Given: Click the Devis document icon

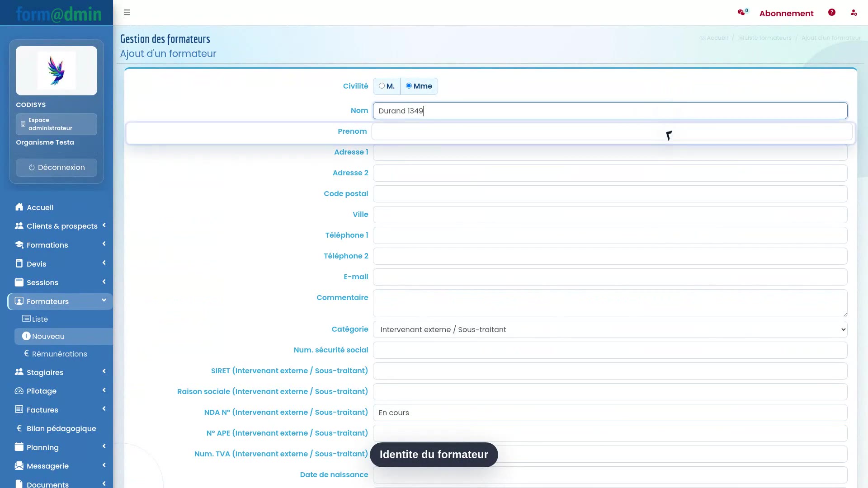Looking at the screenshot, I should point(19,263).
